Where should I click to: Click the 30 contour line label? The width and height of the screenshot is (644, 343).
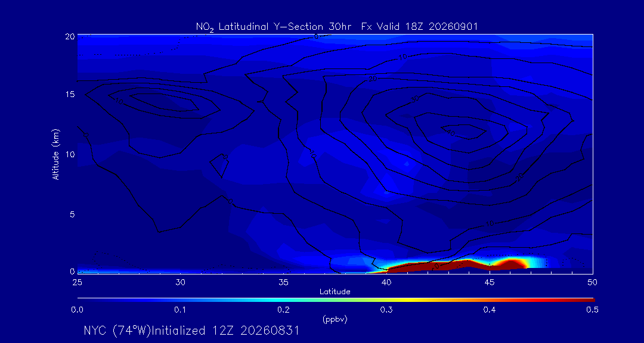tap(415, 98)
